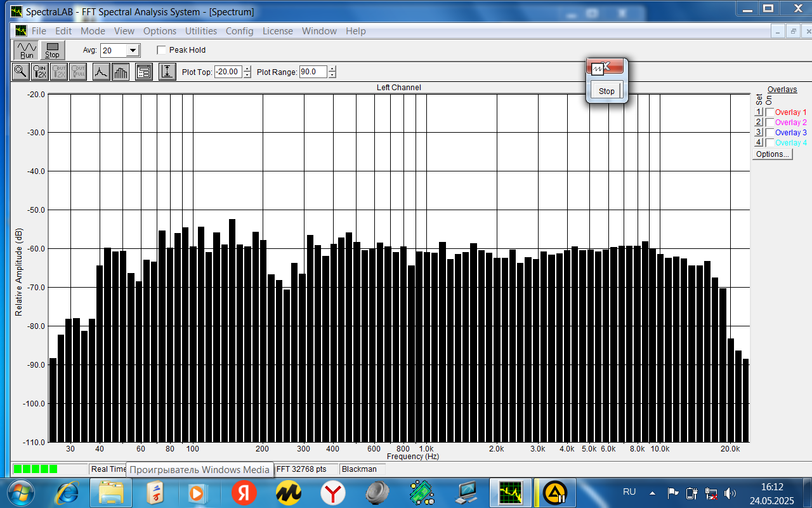
Task: Open the License menu
Action: point(278,30)
